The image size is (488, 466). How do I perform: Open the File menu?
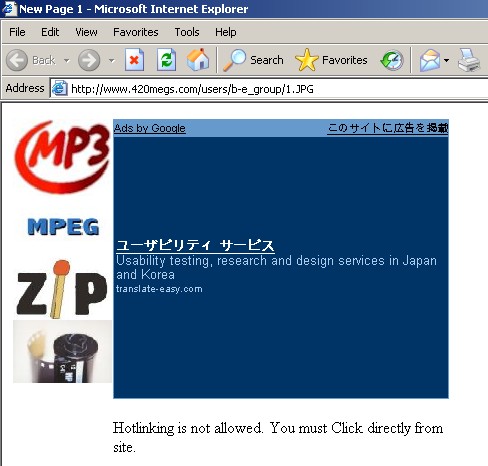pos(17,32)
